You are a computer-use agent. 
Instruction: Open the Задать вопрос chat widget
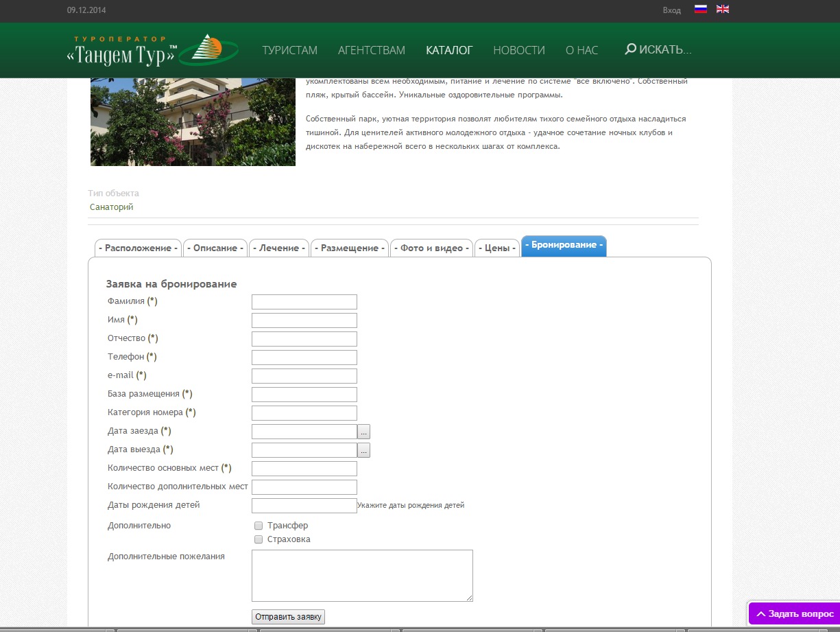click(x=794, y=613)
